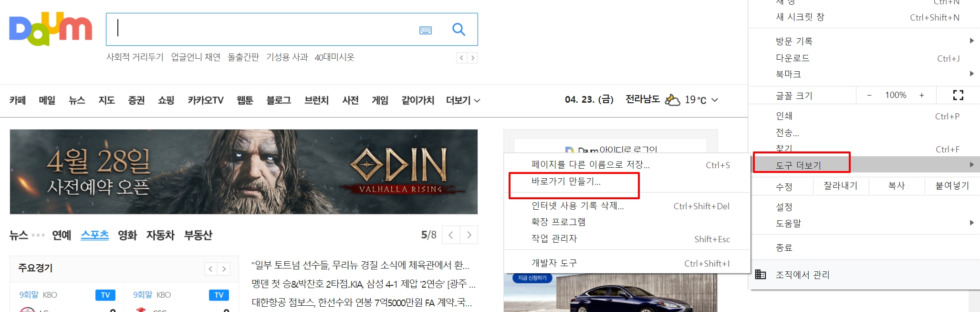Toggle fullscreen icon next to zoom
Viewport: 980px width, 312px height.
(958, 95)
